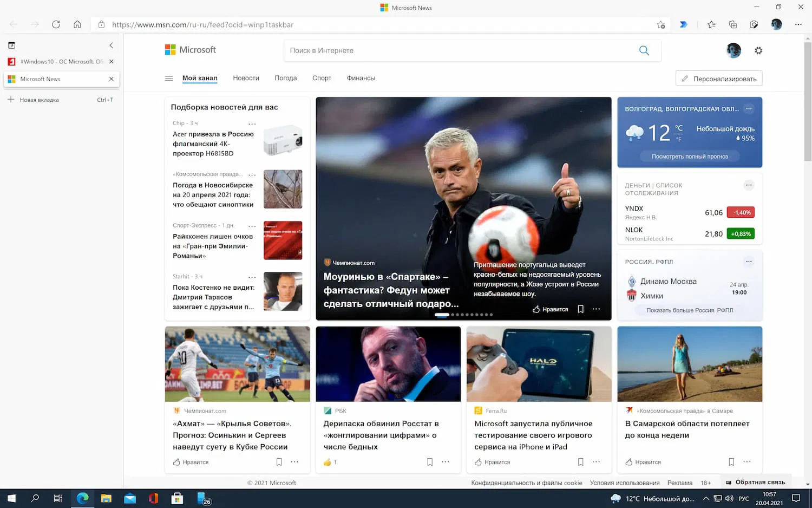Viewport: 812px width, 508px height.
Task: Click Посмотреть полный прогноз button
Action: (x=690, y=157)
